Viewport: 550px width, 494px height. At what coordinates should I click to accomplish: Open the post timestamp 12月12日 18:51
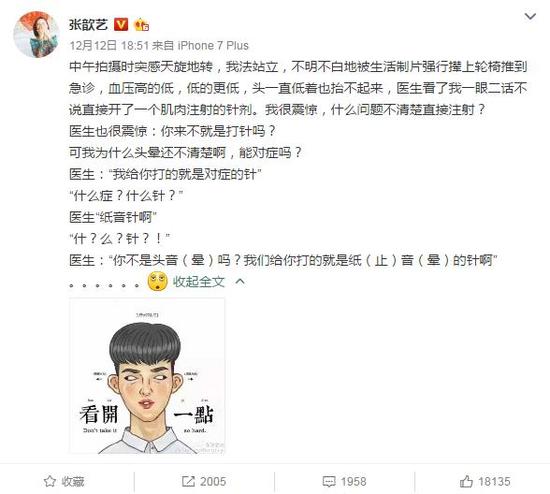coord(109,46)
